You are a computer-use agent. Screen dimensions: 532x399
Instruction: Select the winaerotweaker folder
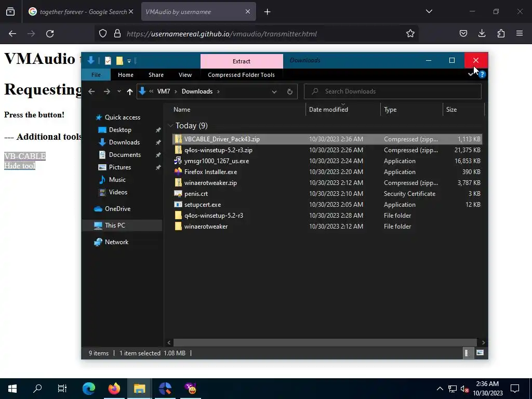point(327,227)
